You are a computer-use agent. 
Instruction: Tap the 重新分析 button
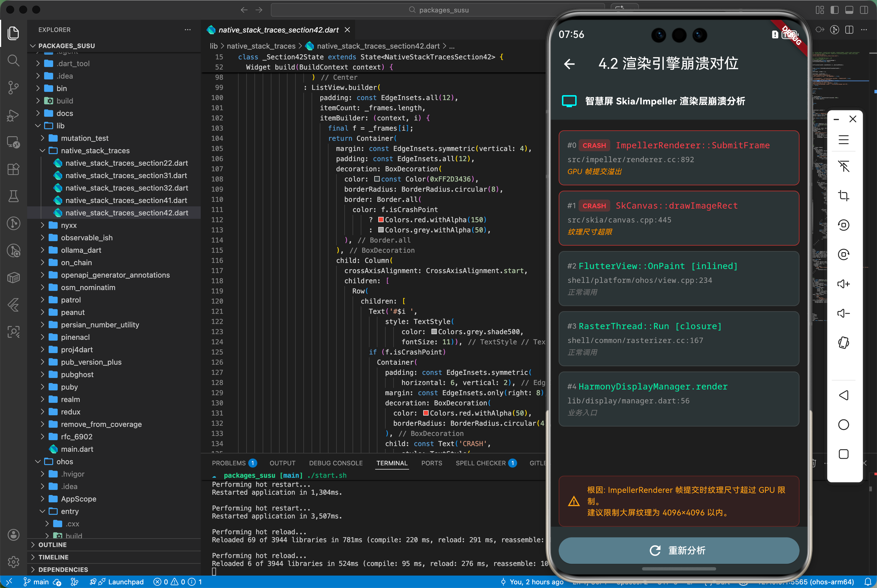point(678,550)
